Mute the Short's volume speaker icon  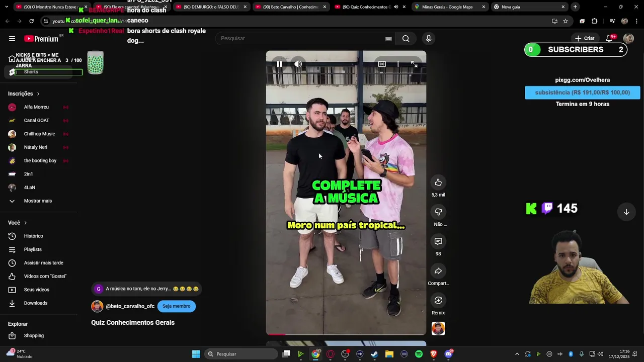click(x=298, y=64)
